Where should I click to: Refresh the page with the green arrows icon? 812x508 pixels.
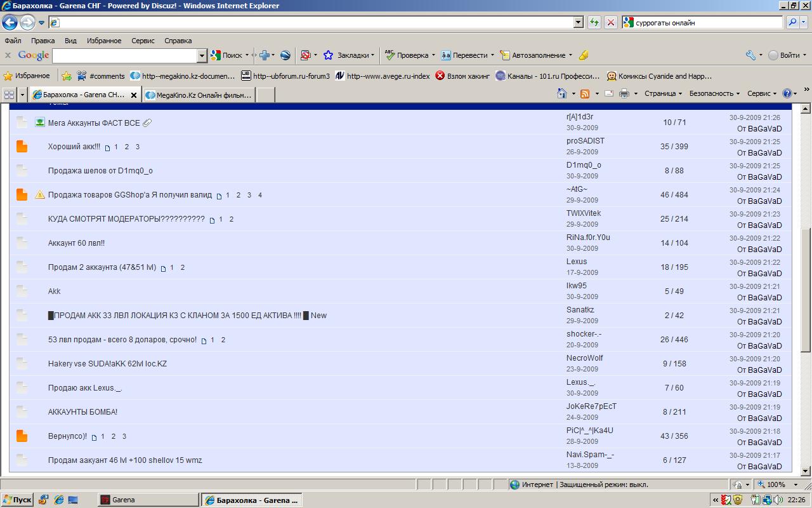coord(594,22)
